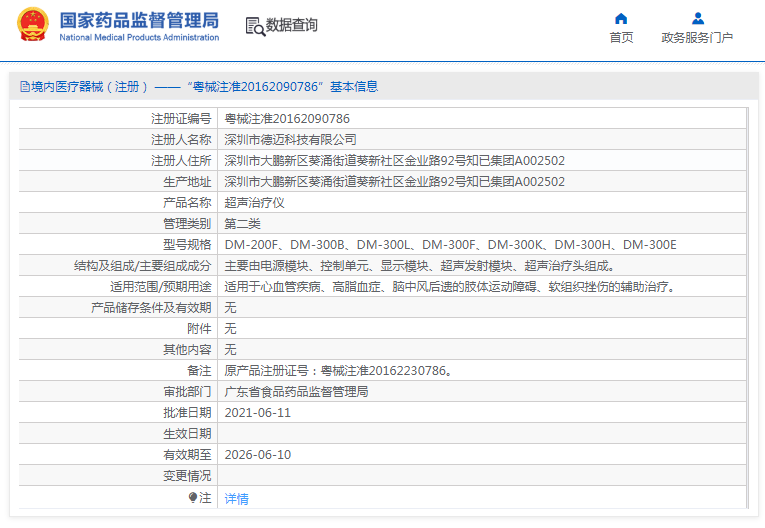Open the 政务服务门户 link

tap(697, 38)
